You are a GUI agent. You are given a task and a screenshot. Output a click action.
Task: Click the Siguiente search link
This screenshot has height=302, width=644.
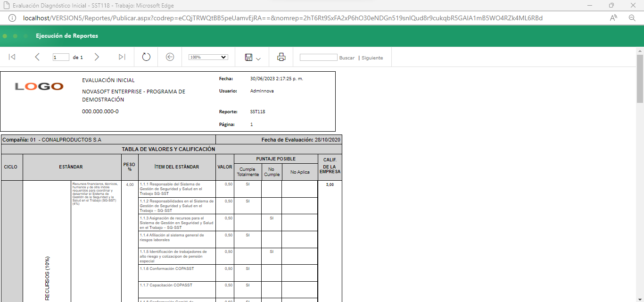coord(372,58)
